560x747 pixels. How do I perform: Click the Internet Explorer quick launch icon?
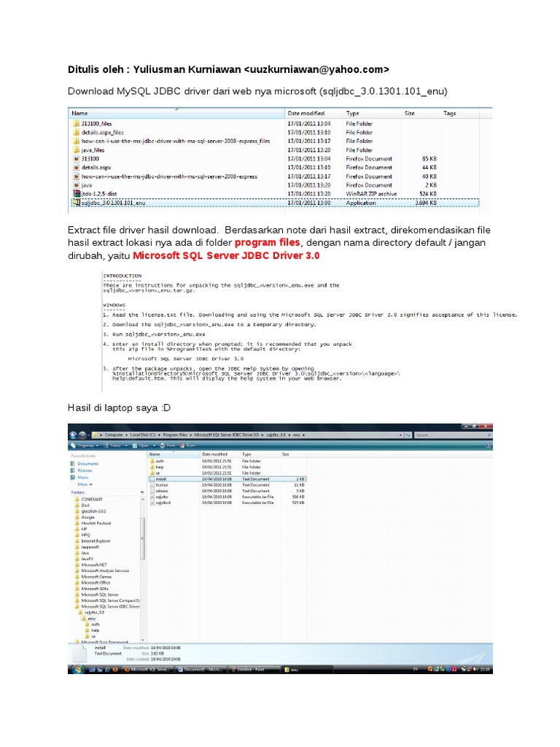(x=107, y=670)
